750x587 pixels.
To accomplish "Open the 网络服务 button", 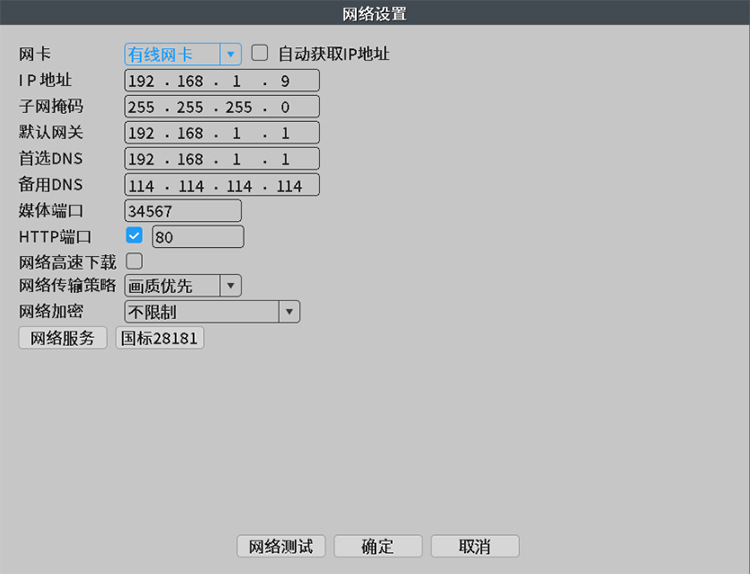I will click(x=63, y=338).
